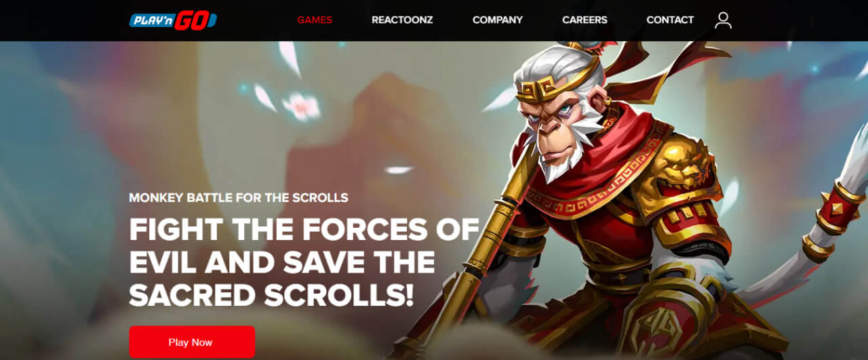Image resolution: width=868 pixels, height=360 pixels.
Task: Click the Play'n GO logo
Action: tap(174, 20)
